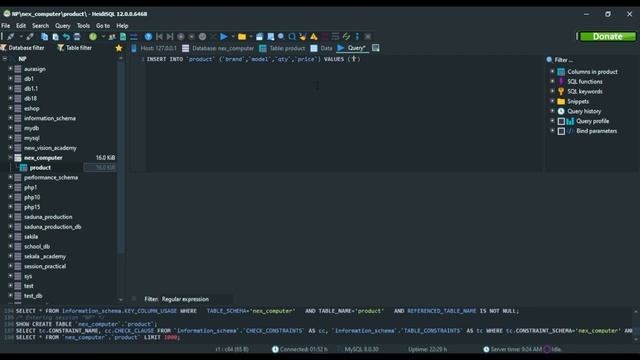
Task: Expand Columns in product helper node
Action: pos(552,71)
